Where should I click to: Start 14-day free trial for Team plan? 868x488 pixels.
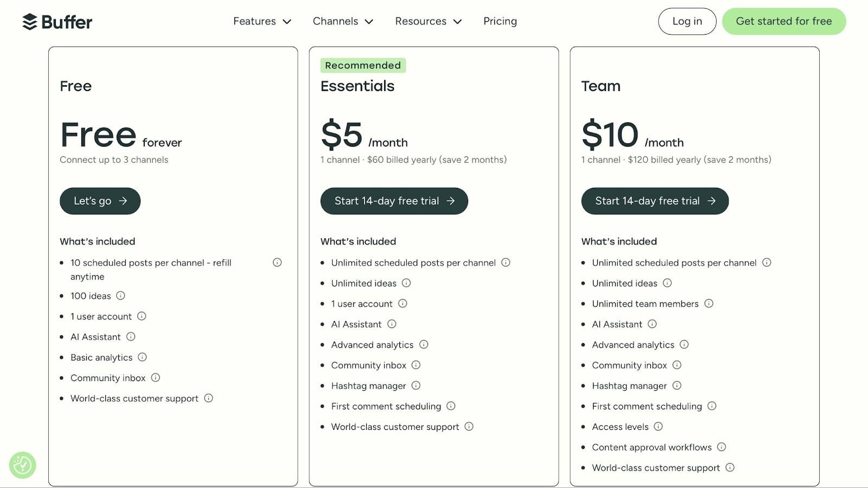[x=655, y=201]
